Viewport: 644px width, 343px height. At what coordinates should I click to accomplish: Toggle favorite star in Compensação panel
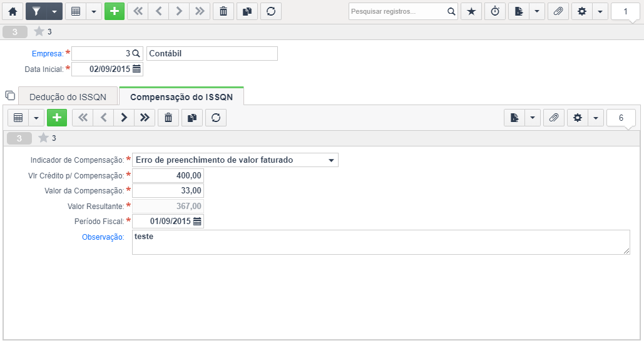(43, 138)
